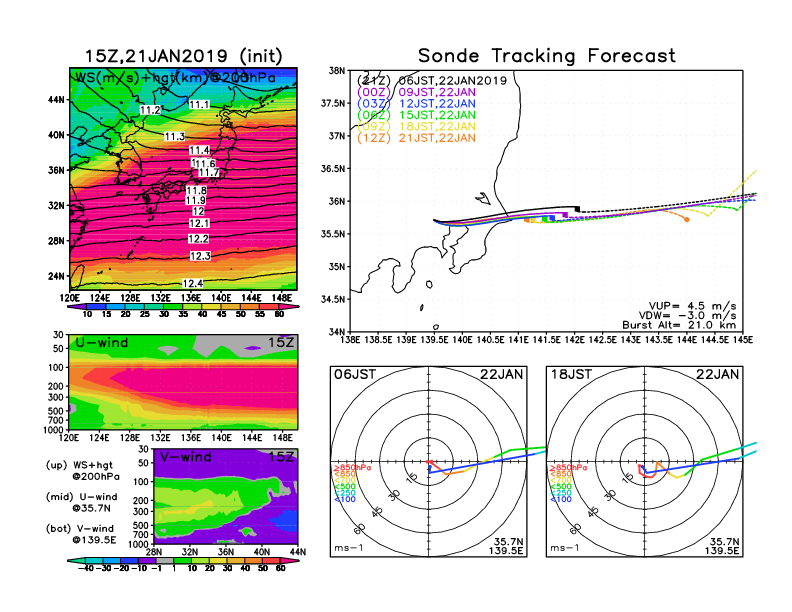The image size is (792, 612).
Task: Click "<500" legend in 06JST hodograph
Action: coord(344,487)
